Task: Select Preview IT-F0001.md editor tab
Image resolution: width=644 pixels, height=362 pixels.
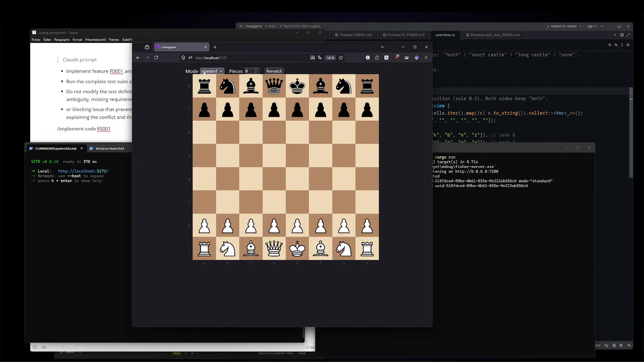Action: tap(404, 35)
